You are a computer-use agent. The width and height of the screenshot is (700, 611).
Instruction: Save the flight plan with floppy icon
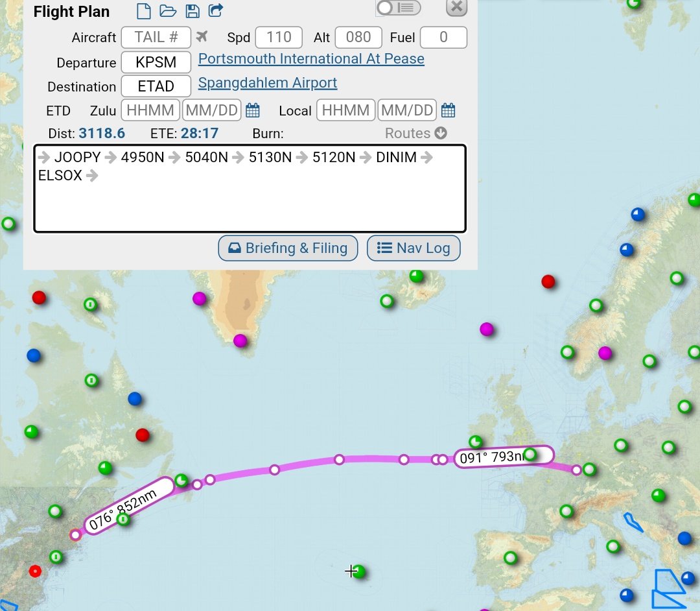(192, 11)
